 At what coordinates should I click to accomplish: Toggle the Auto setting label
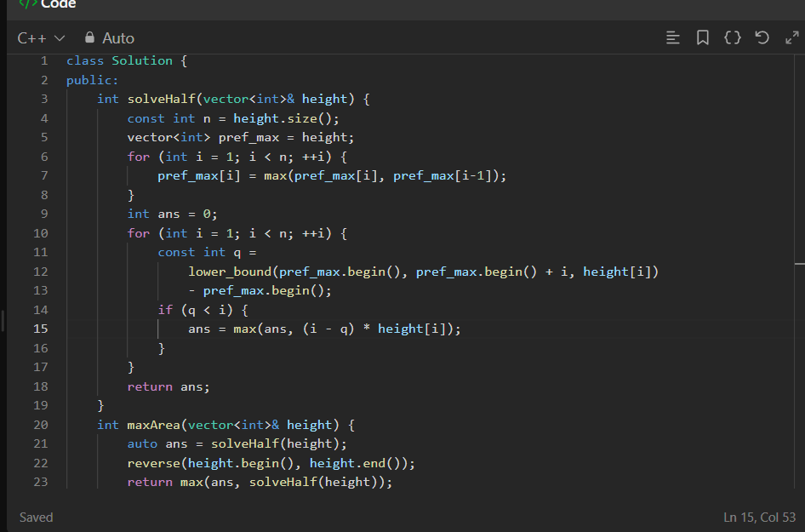118,38
